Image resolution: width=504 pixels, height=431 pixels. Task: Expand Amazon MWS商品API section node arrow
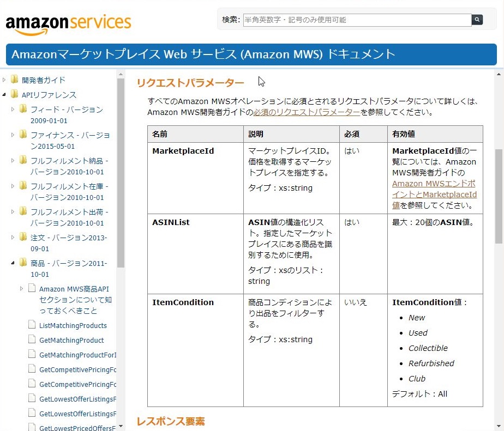click(x=21, y=288)
